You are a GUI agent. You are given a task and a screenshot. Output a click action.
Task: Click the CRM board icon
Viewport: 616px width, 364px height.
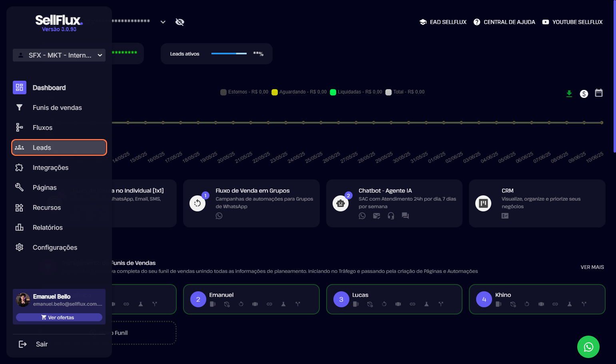[483, 203]
